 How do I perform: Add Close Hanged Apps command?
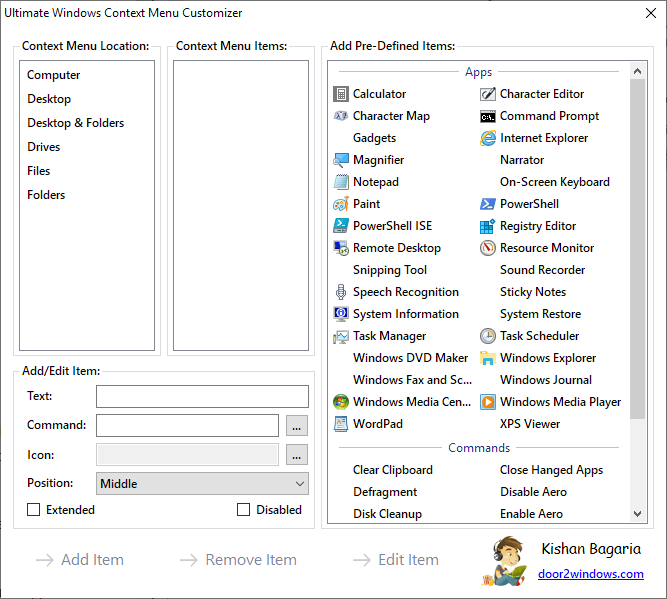click(551, 470)
